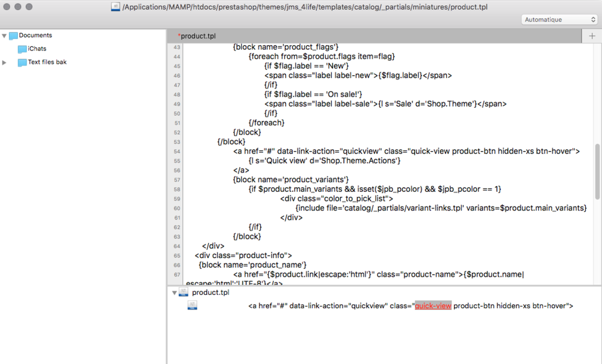
Task: Close the window with red button
Action: point(7,7)
